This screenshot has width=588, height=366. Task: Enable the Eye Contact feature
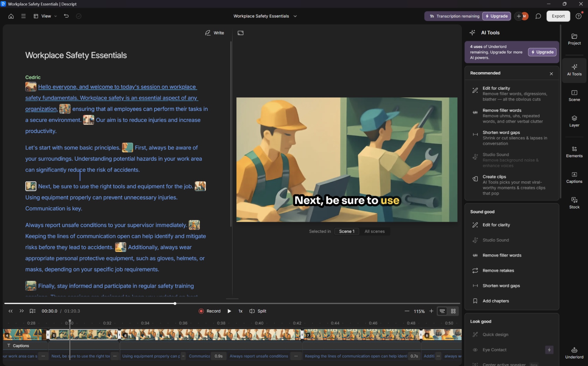(494, 350)
